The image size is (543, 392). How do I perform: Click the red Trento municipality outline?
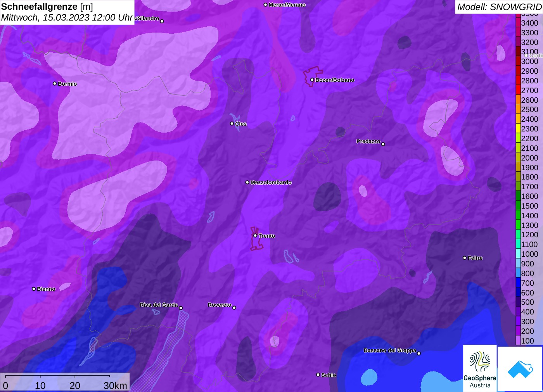(256, 238)
